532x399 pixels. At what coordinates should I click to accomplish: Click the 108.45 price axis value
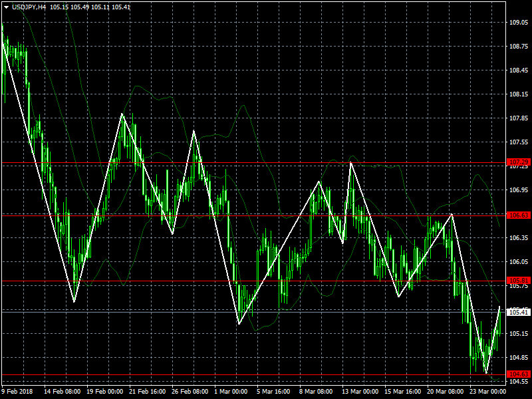(x=519, y=70)
